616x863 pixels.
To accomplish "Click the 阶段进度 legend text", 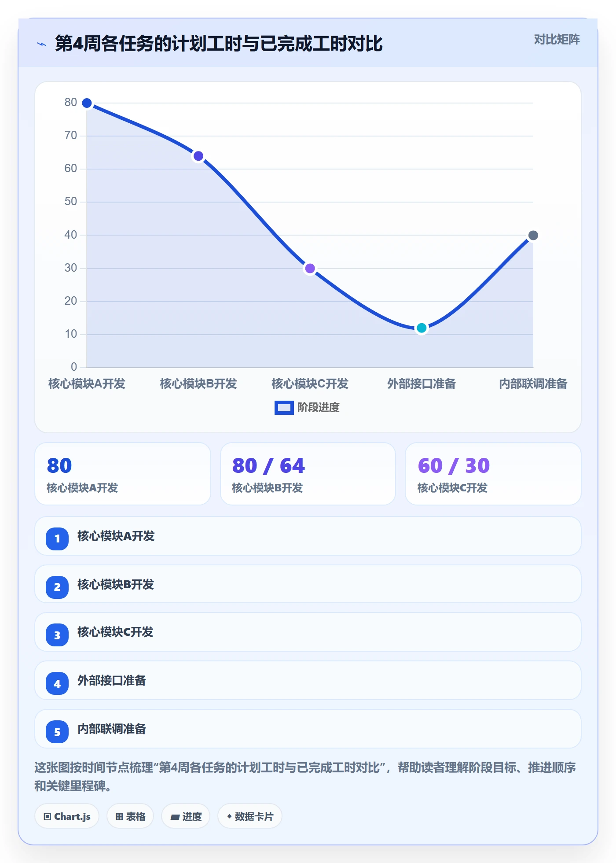I will click(318, 408).
